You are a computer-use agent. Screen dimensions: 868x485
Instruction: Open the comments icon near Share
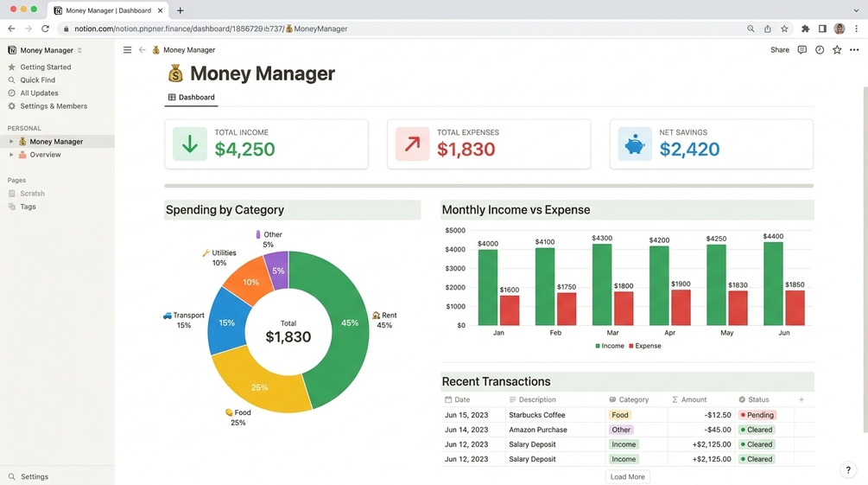point(801,50)
